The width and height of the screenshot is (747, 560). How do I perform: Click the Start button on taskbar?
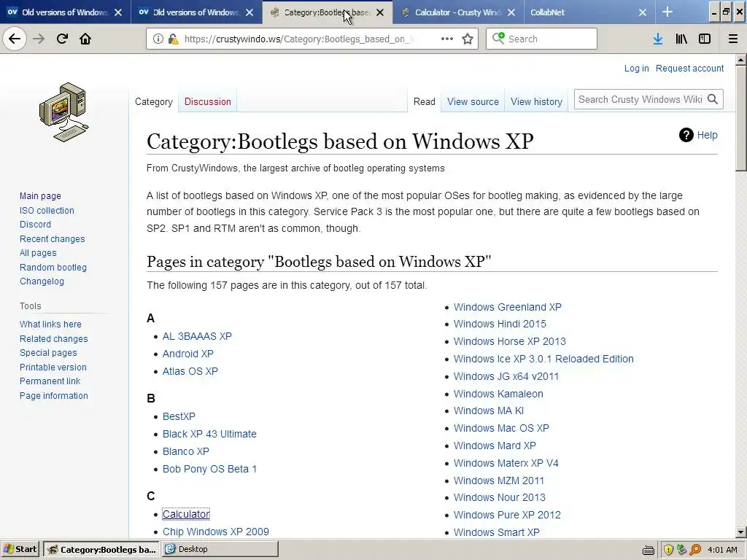pyautogui.click(x=20, y=550)
